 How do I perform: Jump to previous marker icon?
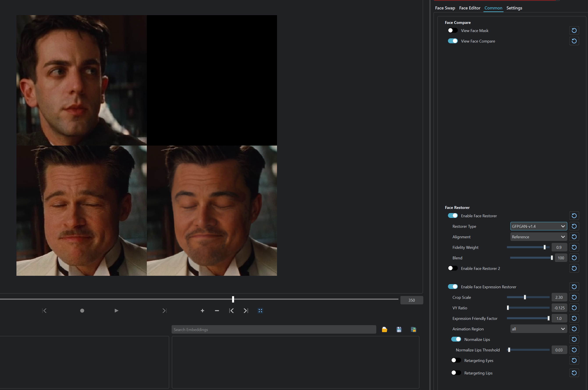click(x=231, y=311)
